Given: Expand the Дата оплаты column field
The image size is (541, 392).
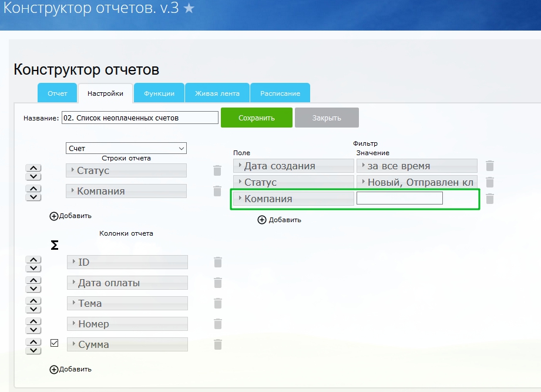Looking at the screenshot, I should pyautogui.click(x=127, y=283).
